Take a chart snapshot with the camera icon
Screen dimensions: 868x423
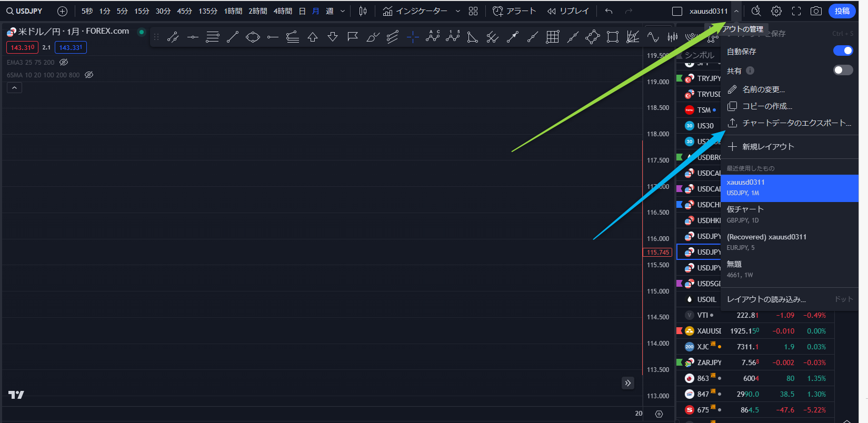coord(816,11)
